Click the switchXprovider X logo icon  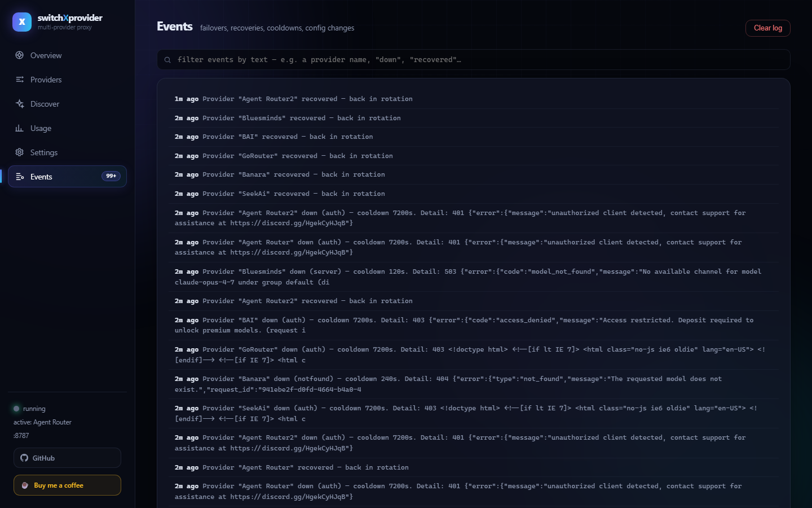(22, 22)
